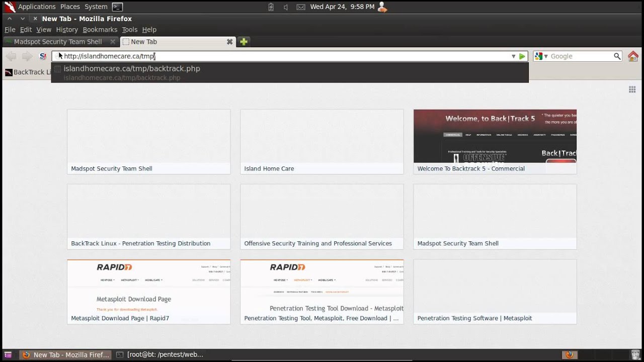Open the View menu

44,30
